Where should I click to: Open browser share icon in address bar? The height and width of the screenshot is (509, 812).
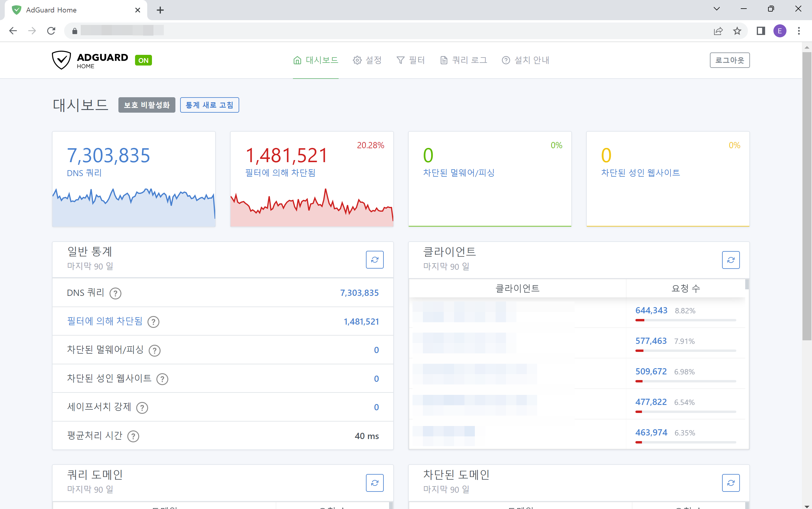(x=718, y=31)
